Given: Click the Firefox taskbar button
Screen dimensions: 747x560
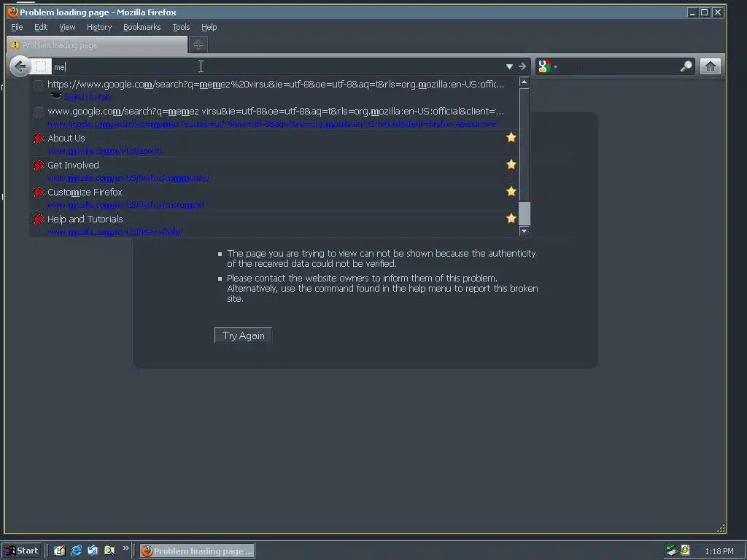Looking at the screenshot, I should 197,551.
